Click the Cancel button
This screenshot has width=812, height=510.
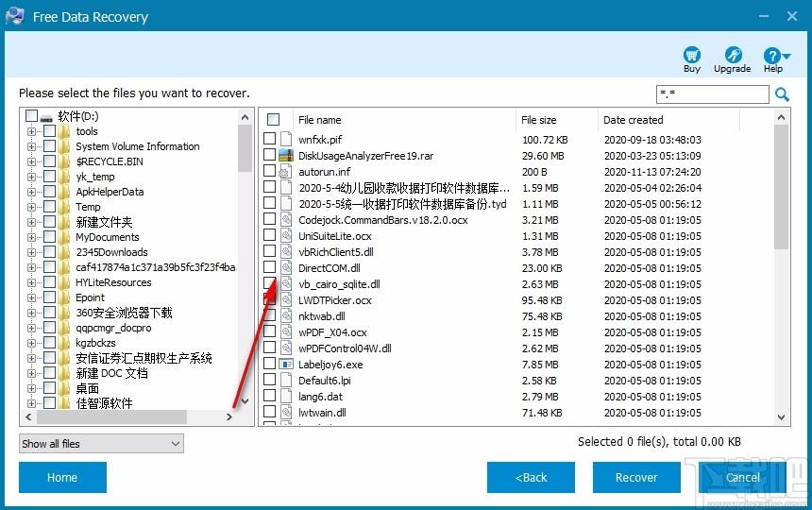(743, 477)
